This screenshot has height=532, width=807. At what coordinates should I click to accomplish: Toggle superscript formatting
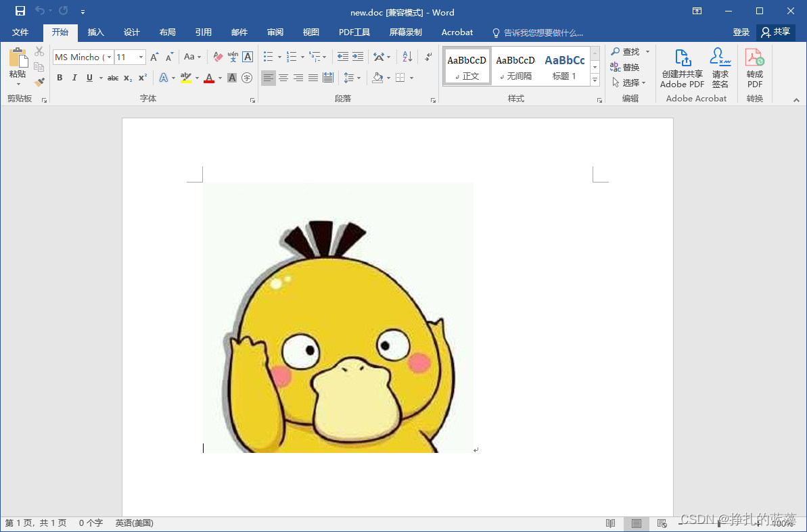[x=143, y=78]
